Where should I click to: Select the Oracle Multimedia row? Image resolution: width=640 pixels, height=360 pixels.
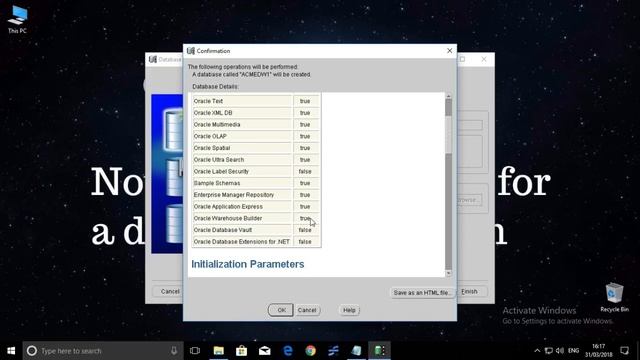tap(256, 124)
